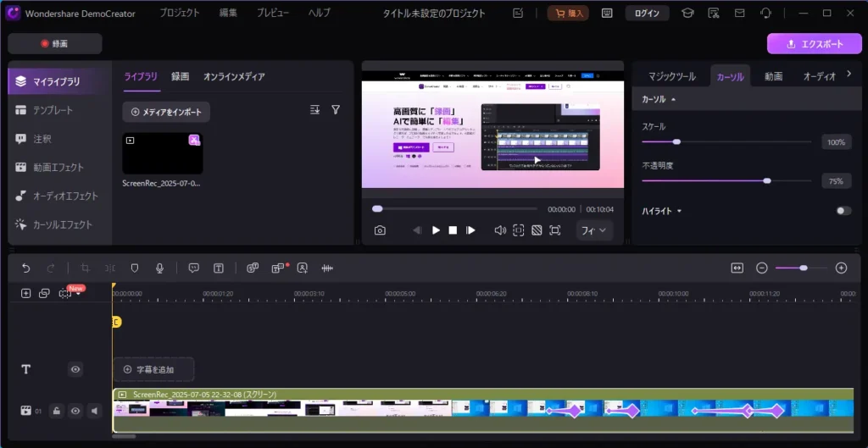The width and height of the screenshot is (868, 448).
Task: Click the メディアをインポート button
Action: click(x=166, y=112)
